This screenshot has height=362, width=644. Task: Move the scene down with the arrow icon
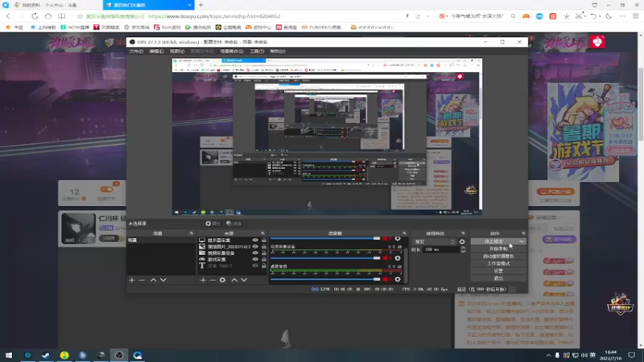(163, 280)
